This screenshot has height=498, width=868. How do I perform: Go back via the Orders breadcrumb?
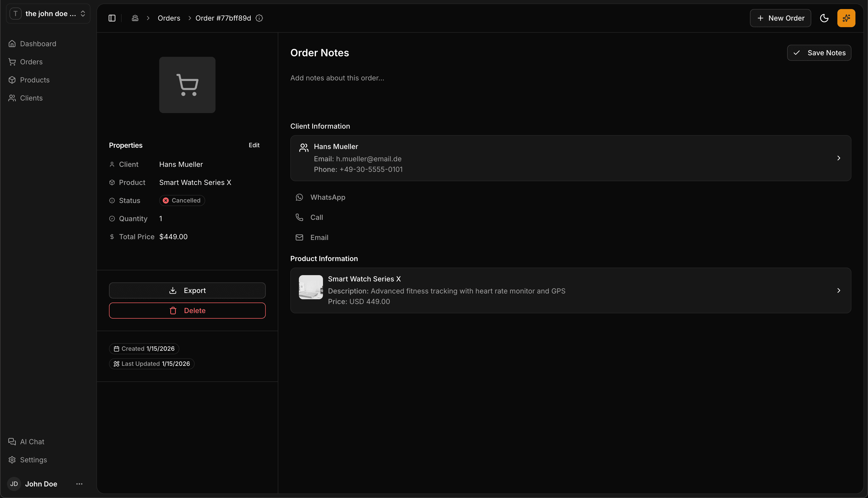coord(169,18)
